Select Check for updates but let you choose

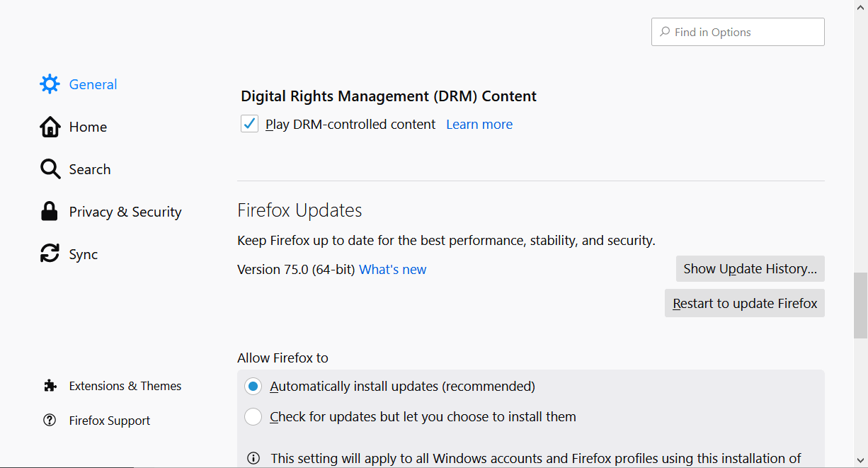pos(253,417)
